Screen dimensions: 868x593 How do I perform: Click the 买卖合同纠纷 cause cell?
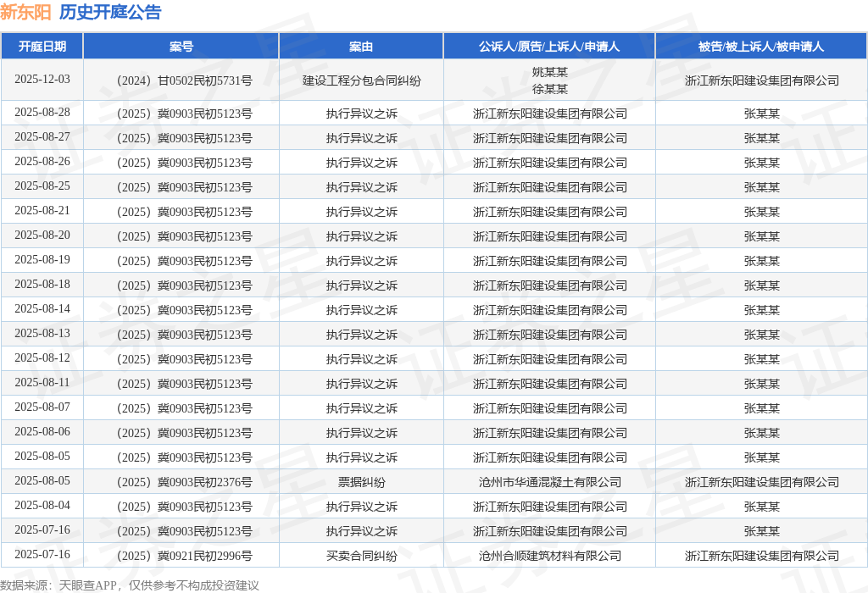pos(361,556)
